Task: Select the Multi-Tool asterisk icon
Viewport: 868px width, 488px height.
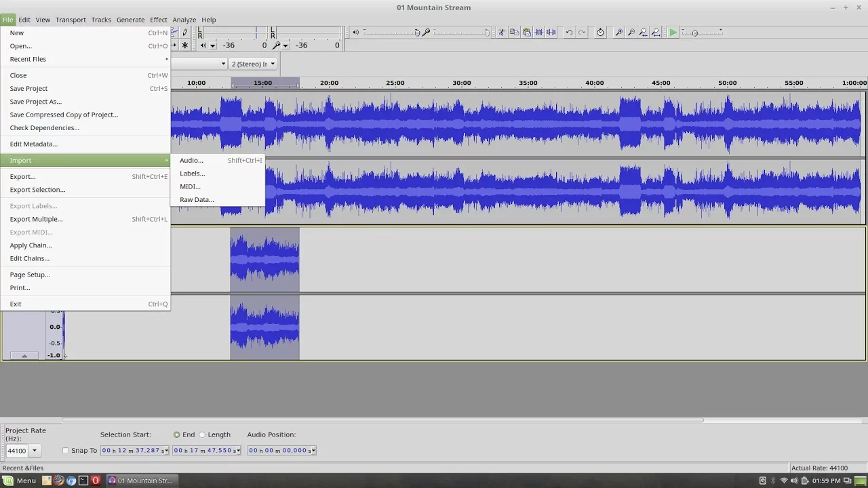Action: point(184,45)
